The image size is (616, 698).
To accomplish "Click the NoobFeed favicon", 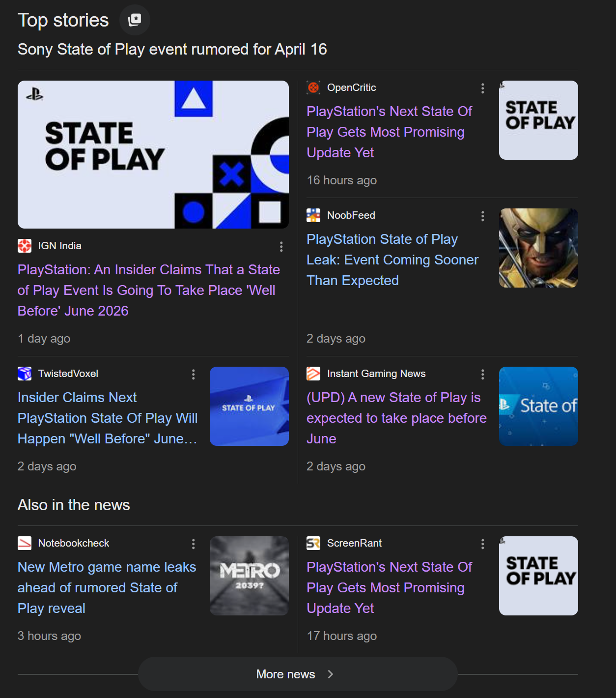I will pos(313,215).
